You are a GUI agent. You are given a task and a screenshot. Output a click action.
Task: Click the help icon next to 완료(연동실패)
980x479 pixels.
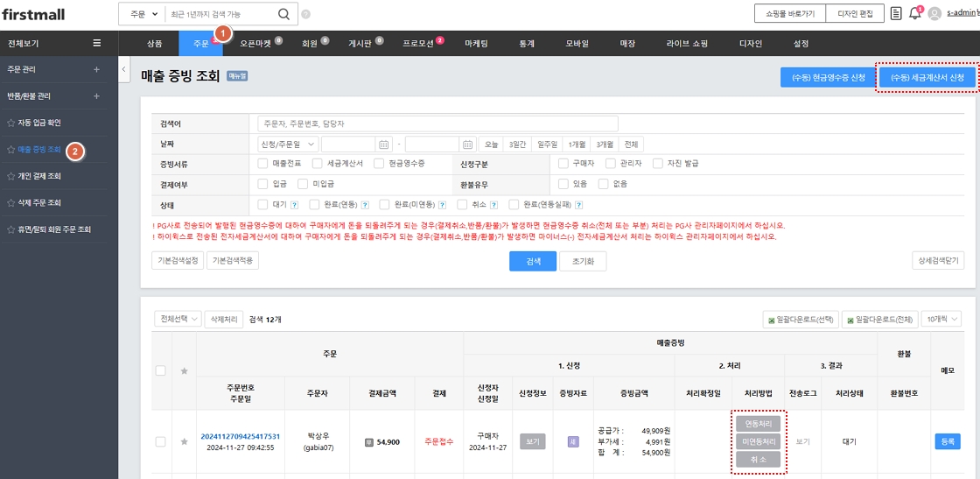[578, 205]
